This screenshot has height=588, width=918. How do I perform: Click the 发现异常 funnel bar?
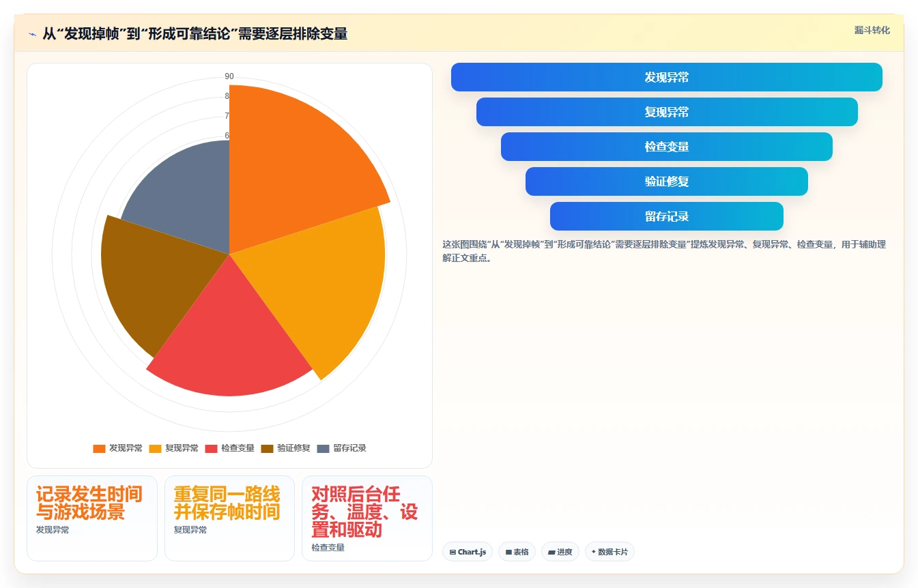(x=666, y=77)
